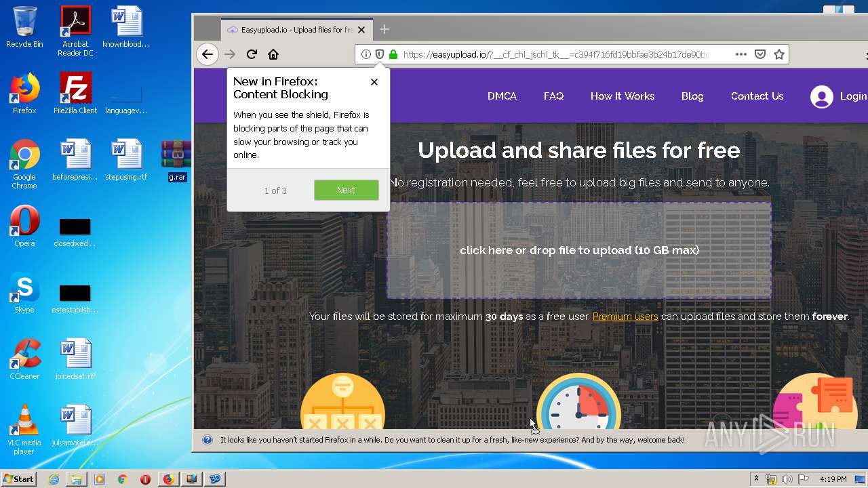
Task: Open media player taskbar icon
Action: pyautogui.click(x=100, y=479)
